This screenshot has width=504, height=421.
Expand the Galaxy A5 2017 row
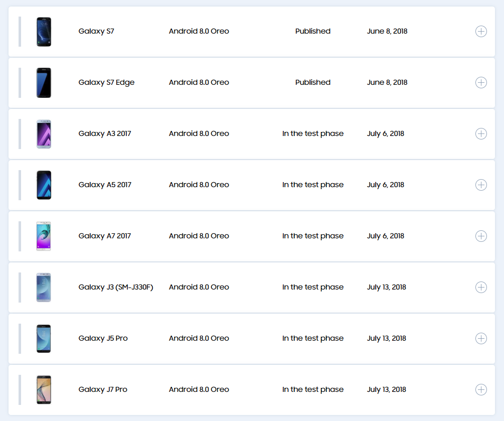tap(480, 185)
